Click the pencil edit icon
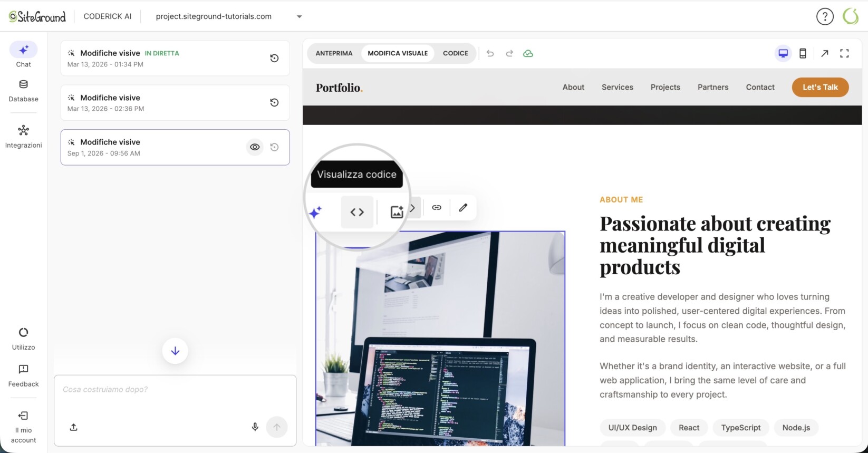This screenshot has height=453, width=868. point(463,208)
